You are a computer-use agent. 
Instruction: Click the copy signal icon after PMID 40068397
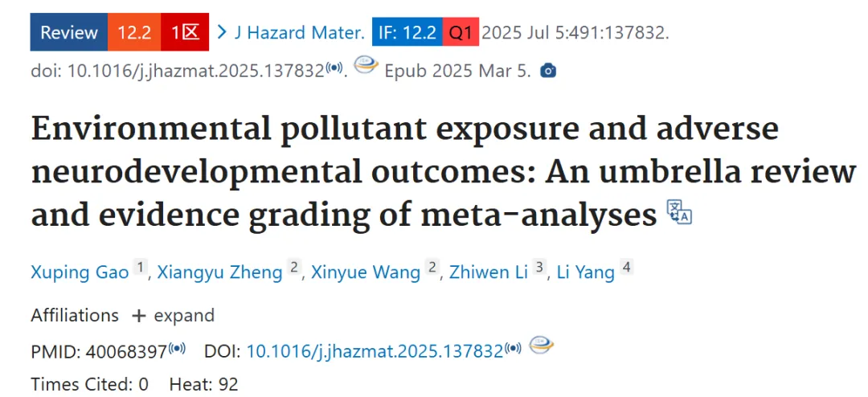177,348
